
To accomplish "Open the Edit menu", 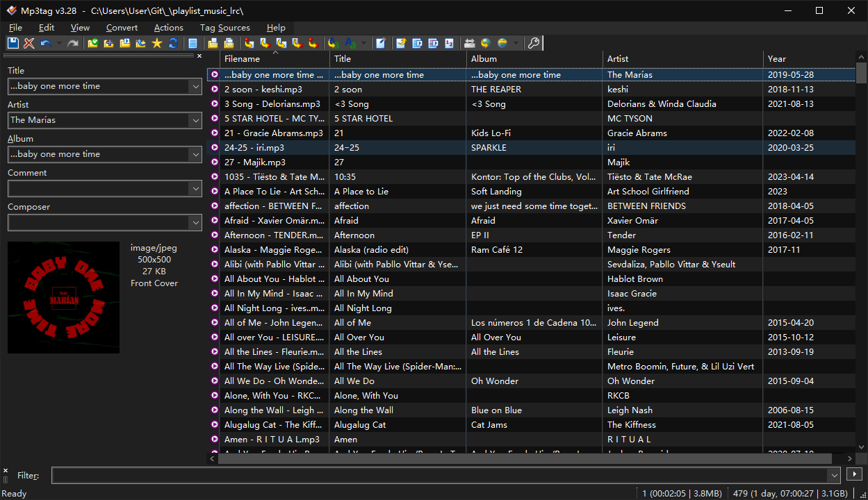I will (x=47, y=28).
